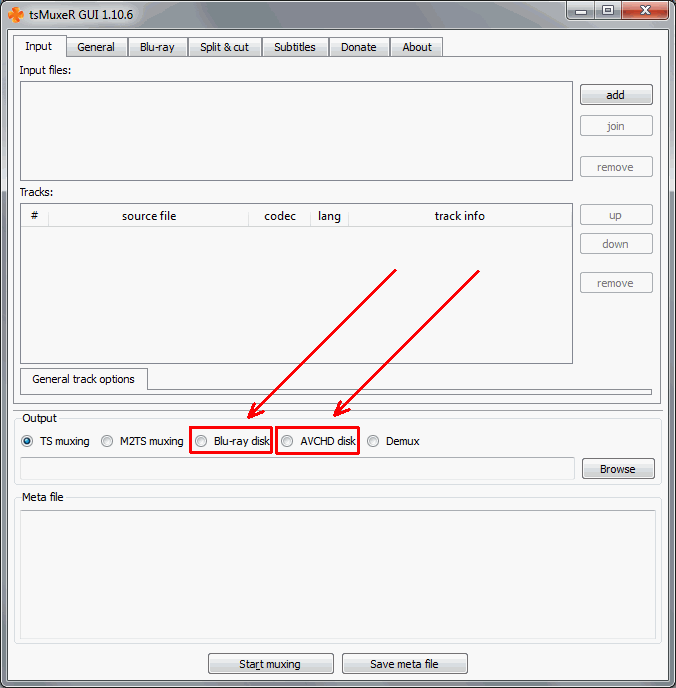Click the # column header
676x688 pixels.
coord(35,216)
